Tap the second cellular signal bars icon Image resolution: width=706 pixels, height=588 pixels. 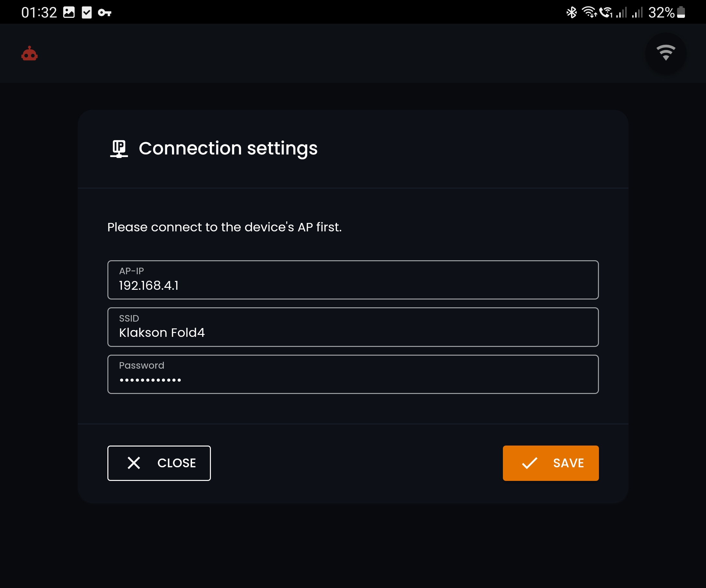click(637, 12)
